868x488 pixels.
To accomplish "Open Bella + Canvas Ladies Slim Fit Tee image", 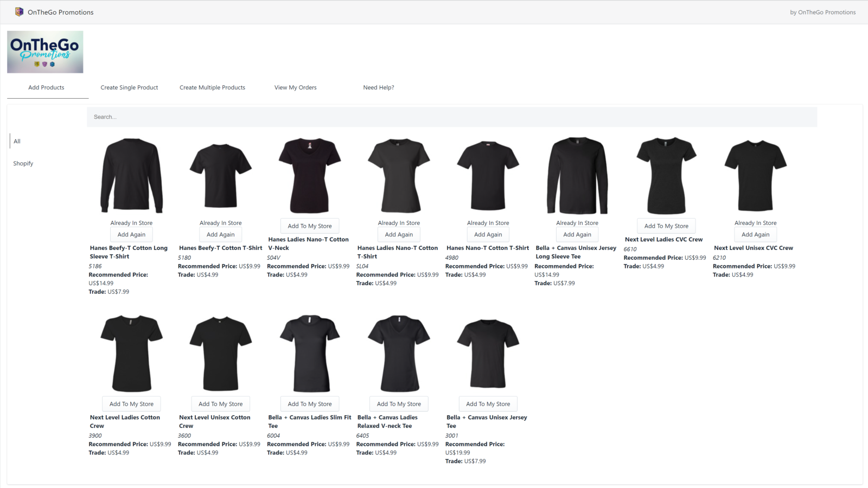I will click(310, 354).
